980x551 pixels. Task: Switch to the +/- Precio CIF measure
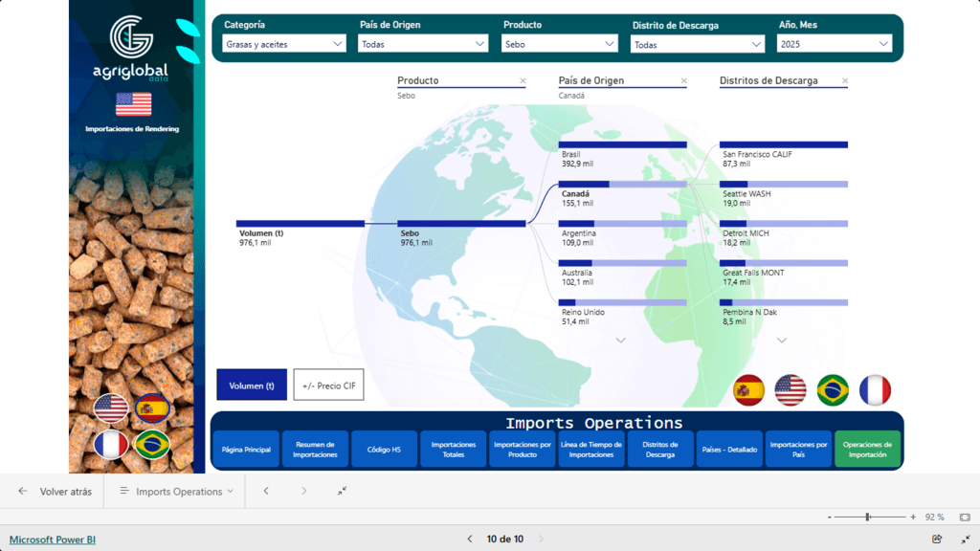pyautogui.click(x=328, y=386)
